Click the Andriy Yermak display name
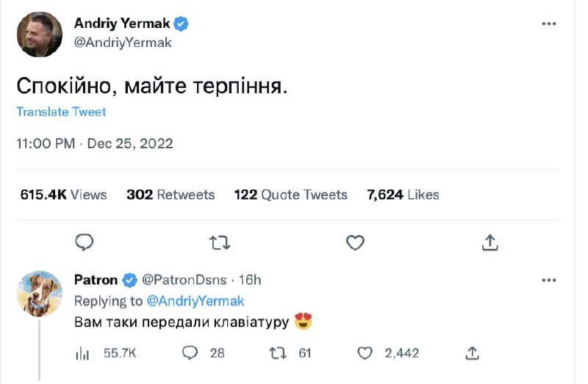 [122, 23]
